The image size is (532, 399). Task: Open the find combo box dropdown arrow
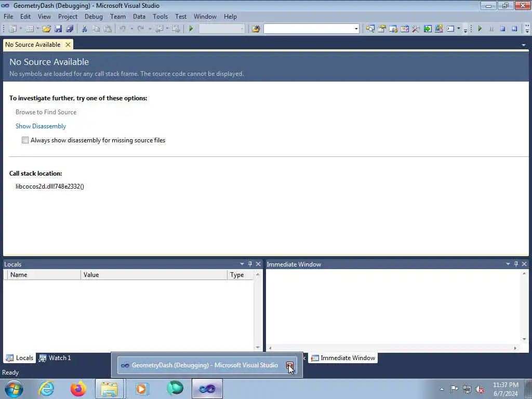[x=356, y=29]
